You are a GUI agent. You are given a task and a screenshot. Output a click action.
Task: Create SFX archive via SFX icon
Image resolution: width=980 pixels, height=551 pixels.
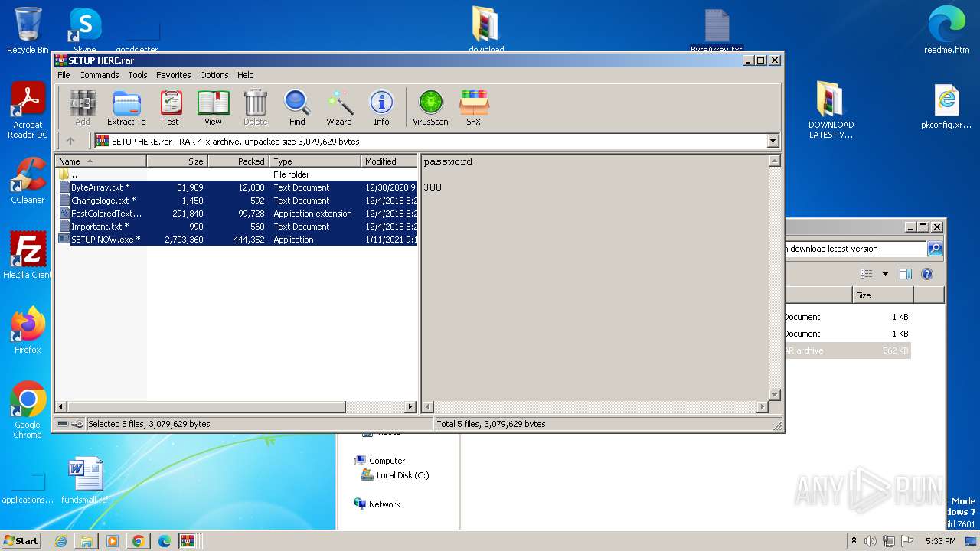[x=474, y=107]
